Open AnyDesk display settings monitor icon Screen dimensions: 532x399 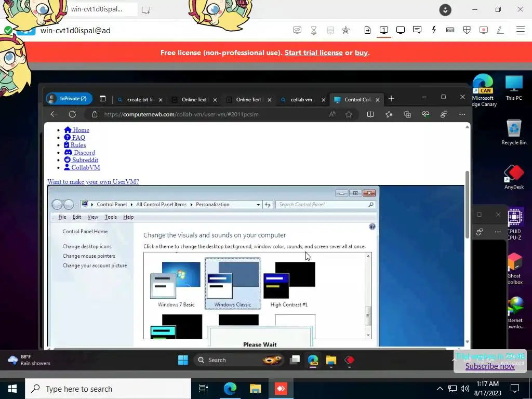click(x=401, y=30)
